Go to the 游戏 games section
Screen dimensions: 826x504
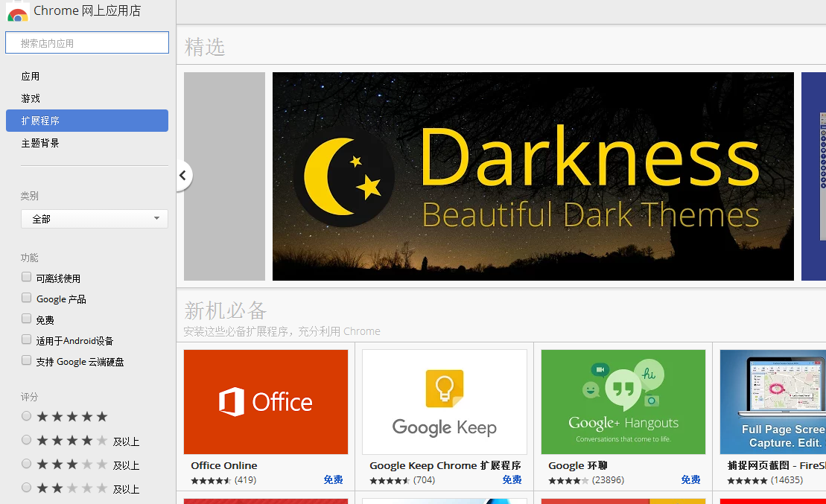click(x=31, y=98)
